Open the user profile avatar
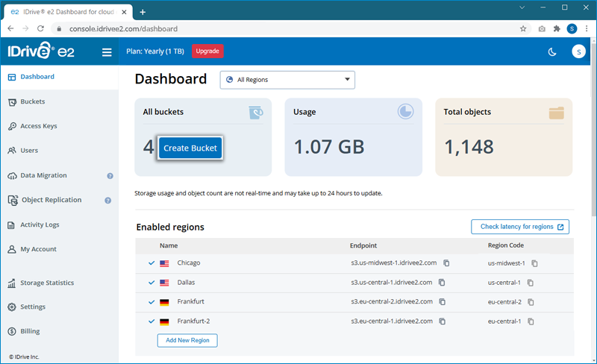597x364 pixels. (x=578, y=51)
